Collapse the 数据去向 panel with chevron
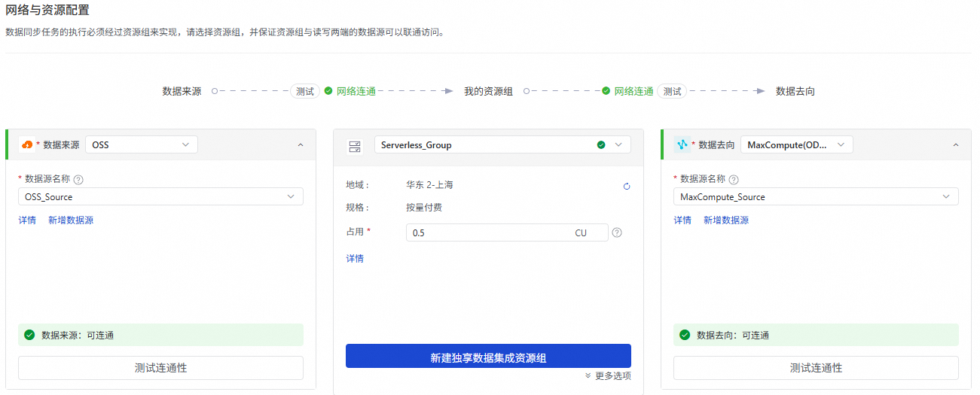Viewport: 980px width, 395px height. click(956, 144)
